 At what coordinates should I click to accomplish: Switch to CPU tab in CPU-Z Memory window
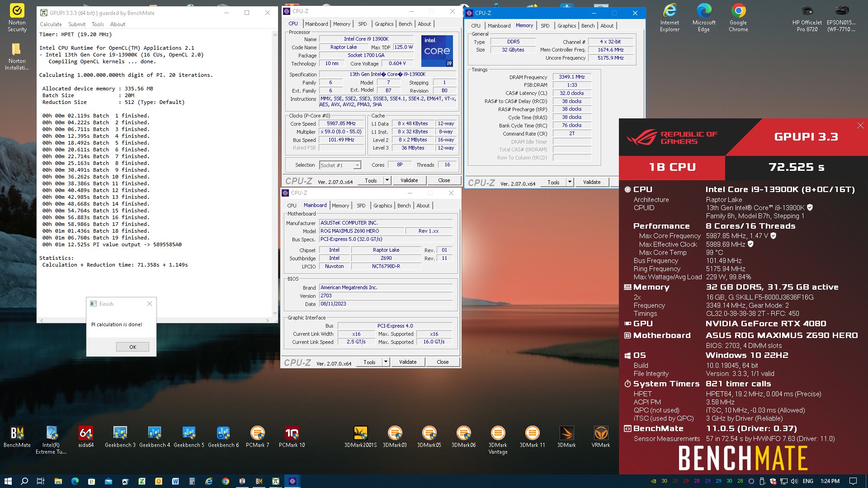point(476,26)
